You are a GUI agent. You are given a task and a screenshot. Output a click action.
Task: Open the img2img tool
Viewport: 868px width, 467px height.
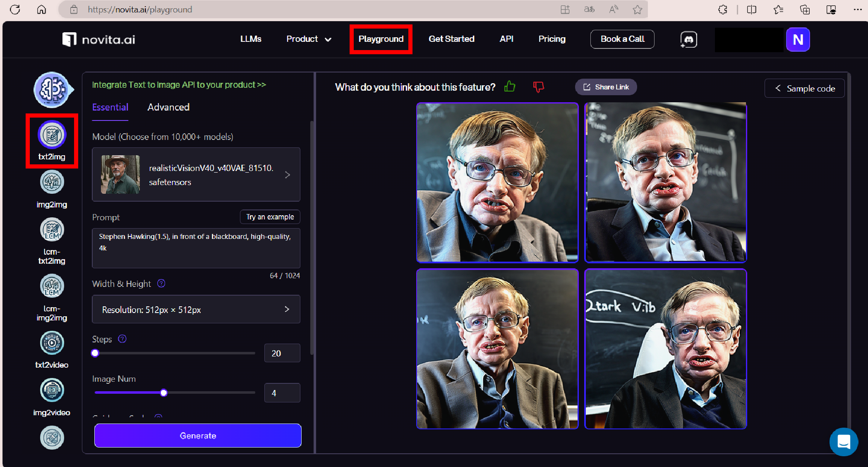[52, 182]
